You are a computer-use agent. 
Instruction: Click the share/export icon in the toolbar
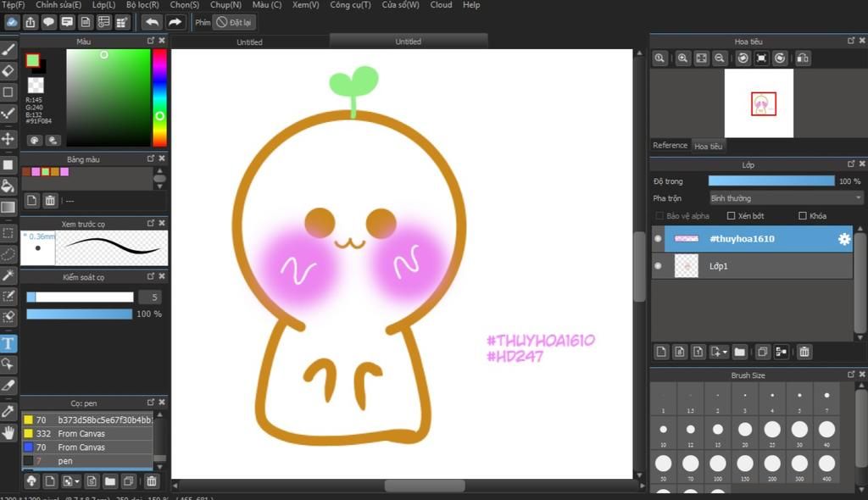click(31, 22)
